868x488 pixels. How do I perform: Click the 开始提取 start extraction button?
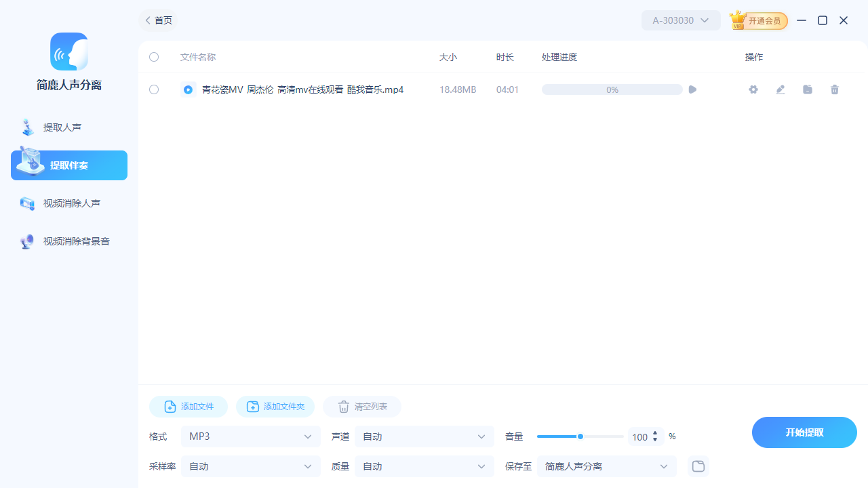point(804,432)
